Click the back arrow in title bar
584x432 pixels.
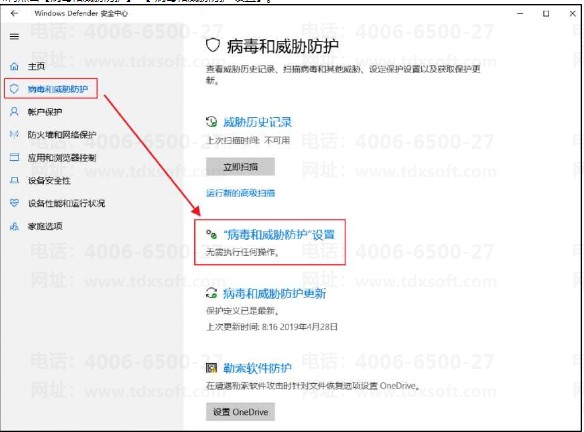tap(14, 13)
